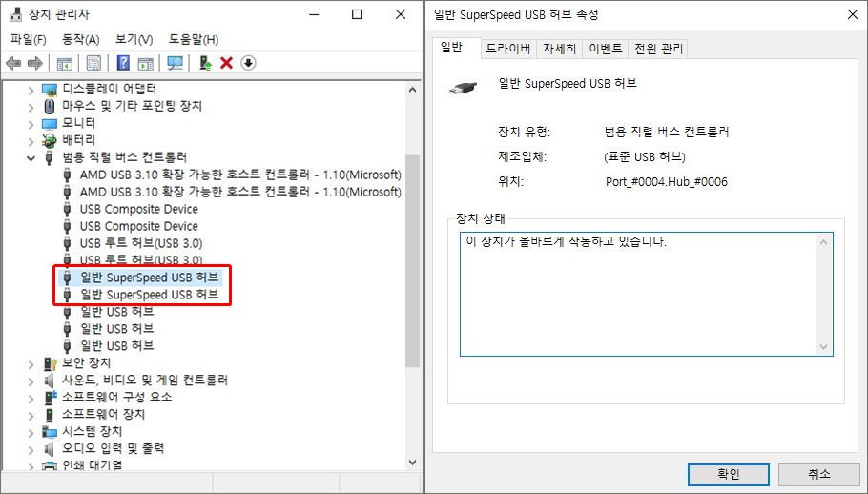Image resolution: width=868 pixels, height=494 pixels.
Task: Click the Disable device down-arrow icon
Action: 248,63
